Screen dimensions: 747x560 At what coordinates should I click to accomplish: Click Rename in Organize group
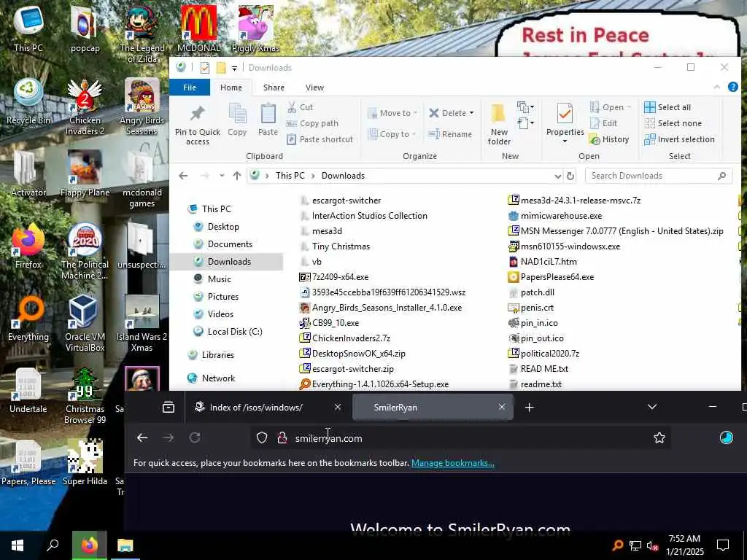[x=450, y=134]
